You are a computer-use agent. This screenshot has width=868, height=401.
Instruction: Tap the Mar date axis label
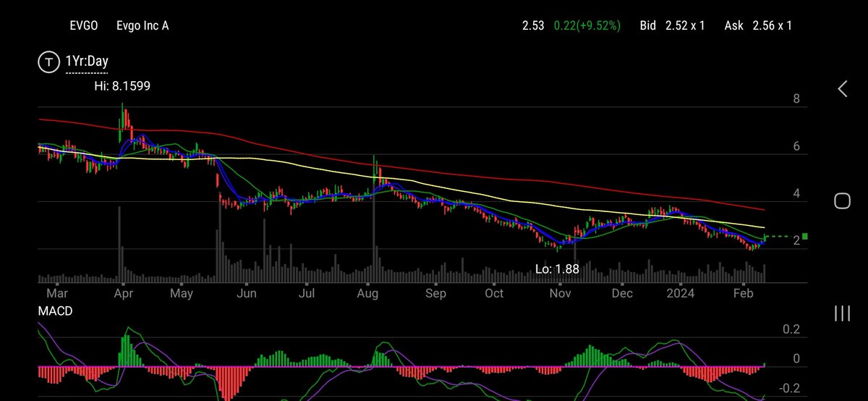tap(57, 293)
